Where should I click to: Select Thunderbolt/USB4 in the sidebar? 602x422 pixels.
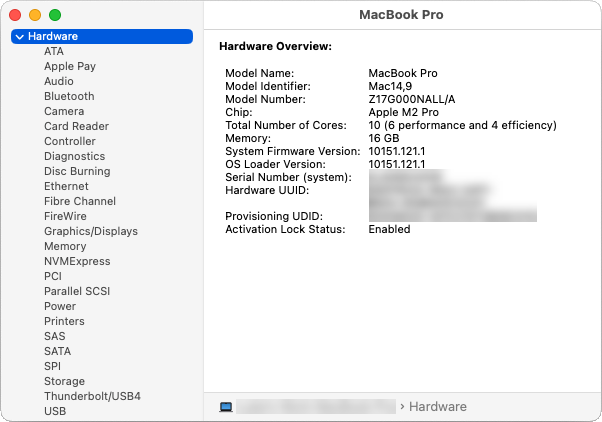tap(93, 396)
